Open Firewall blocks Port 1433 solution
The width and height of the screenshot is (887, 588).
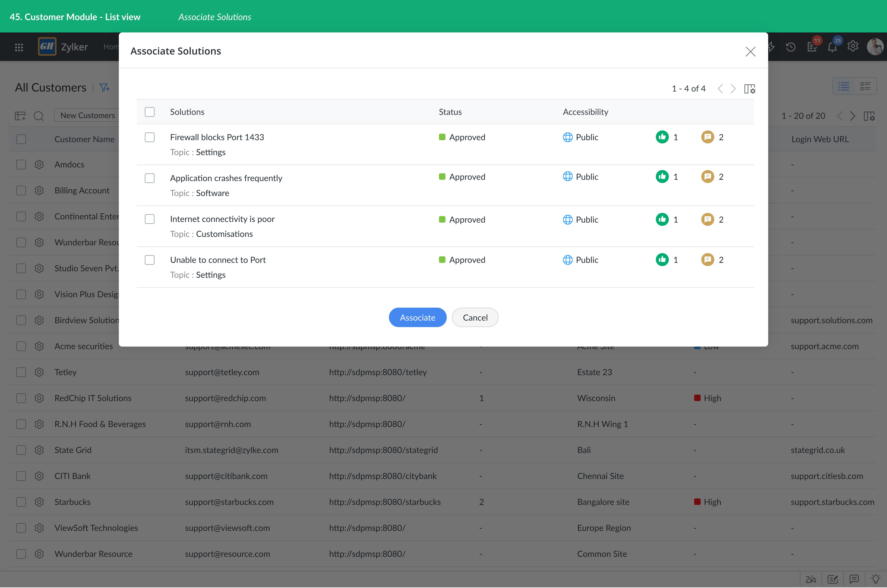tap(217, 137)
